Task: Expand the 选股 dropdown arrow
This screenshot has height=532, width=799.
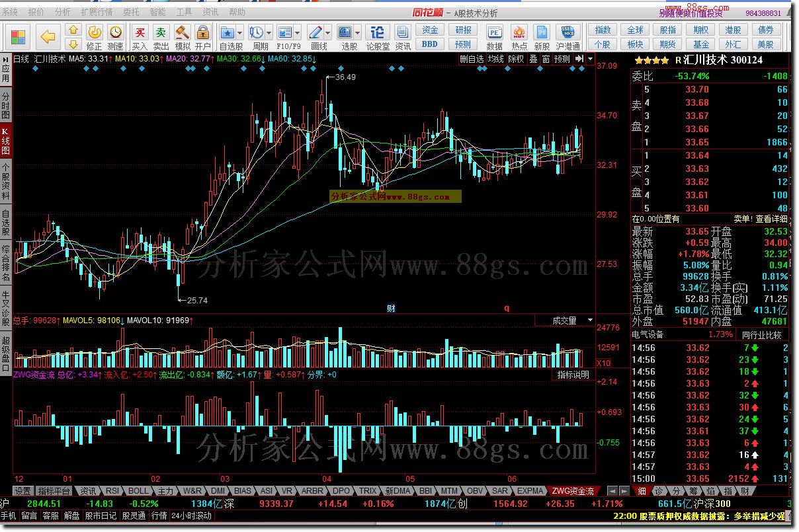Action: click(358, 32)
